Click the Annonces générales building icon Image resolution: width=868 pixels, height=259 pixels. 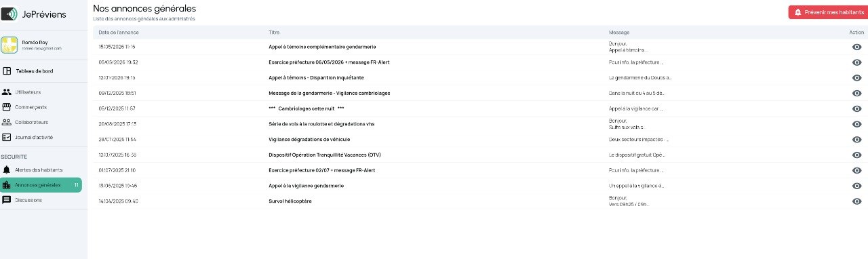7,185
